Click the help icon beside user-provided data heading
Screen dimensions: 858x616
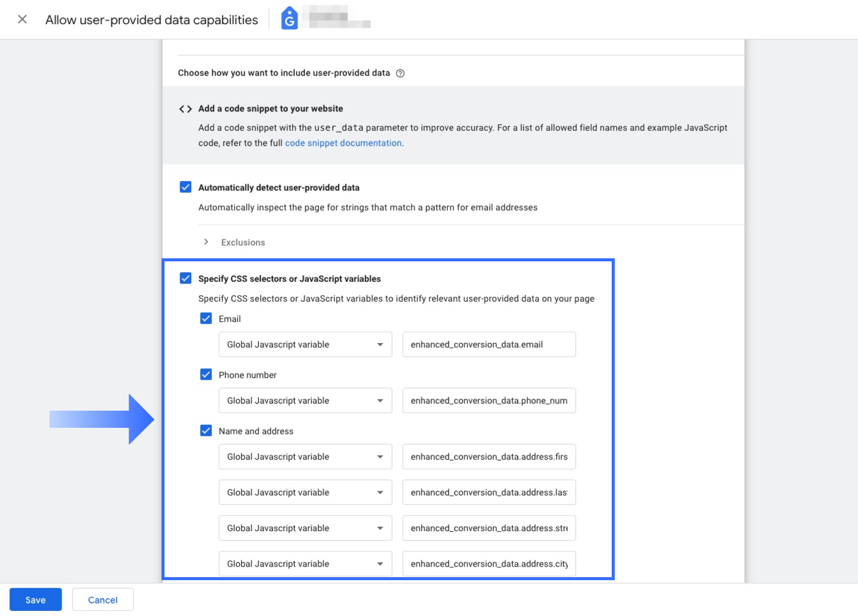coord(400,73)
